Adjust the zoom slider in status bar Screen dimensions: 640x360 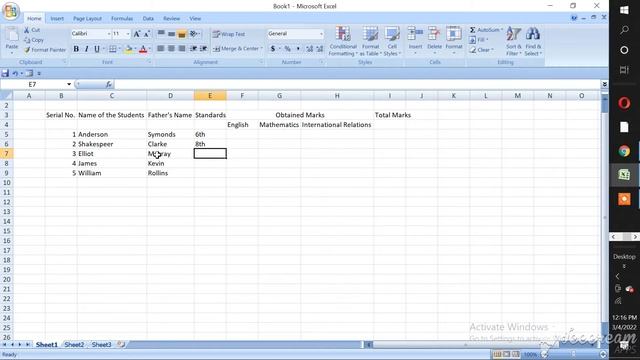pos(573,354)
